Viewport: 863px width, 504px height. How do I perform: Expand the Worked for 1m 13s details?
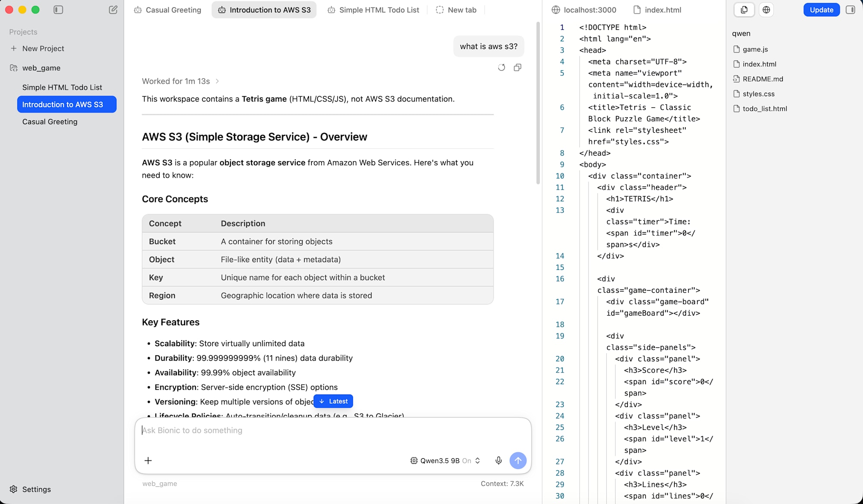(x=180, y=81)
